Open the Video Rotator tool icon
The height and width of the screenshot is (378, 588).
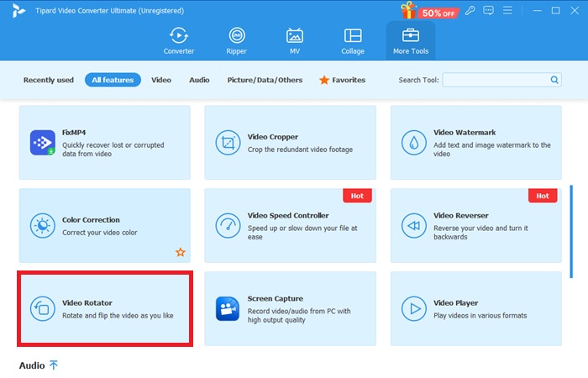pos(42,309)
